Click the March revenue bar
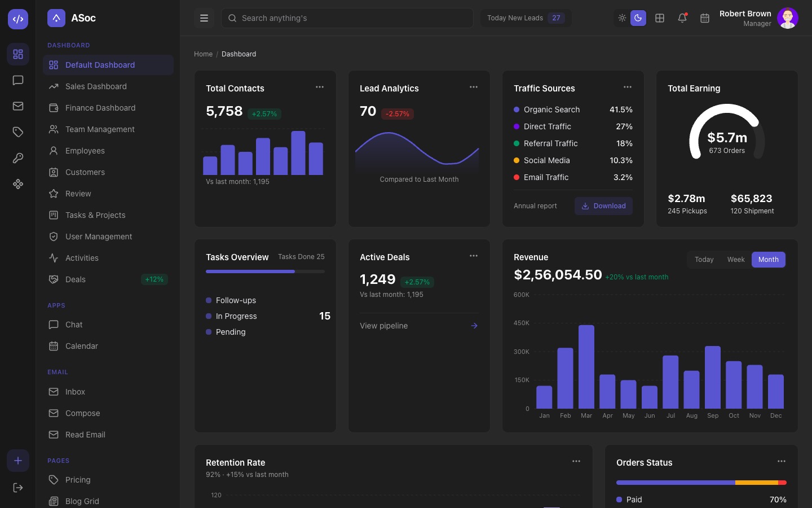Viewport: 812px width, 508px height. pyautogui.click(x=586, y=367)
